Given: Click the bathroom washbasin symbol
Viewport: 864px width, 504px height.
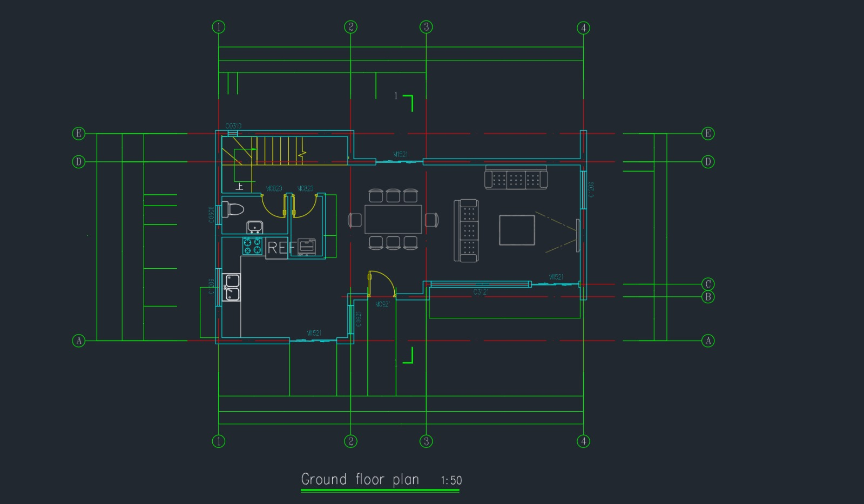Looking at the screenshot, I should pyautogui.click(x=255, y=227).
